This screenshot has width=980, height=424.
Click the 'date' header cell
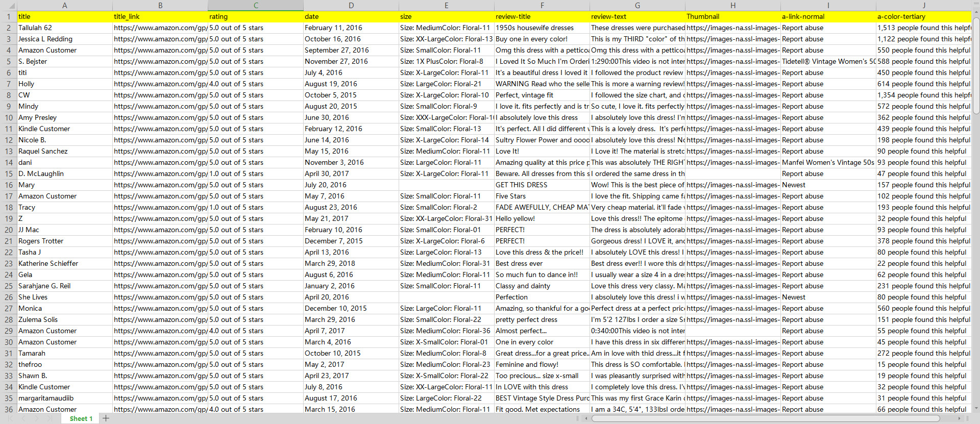(x=351, y=16)
